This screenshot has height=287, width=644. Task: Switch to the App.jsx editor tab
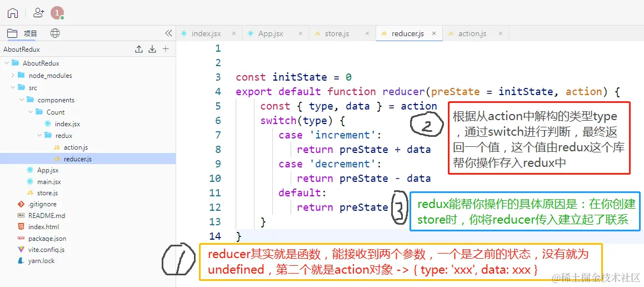click(270, 34)
